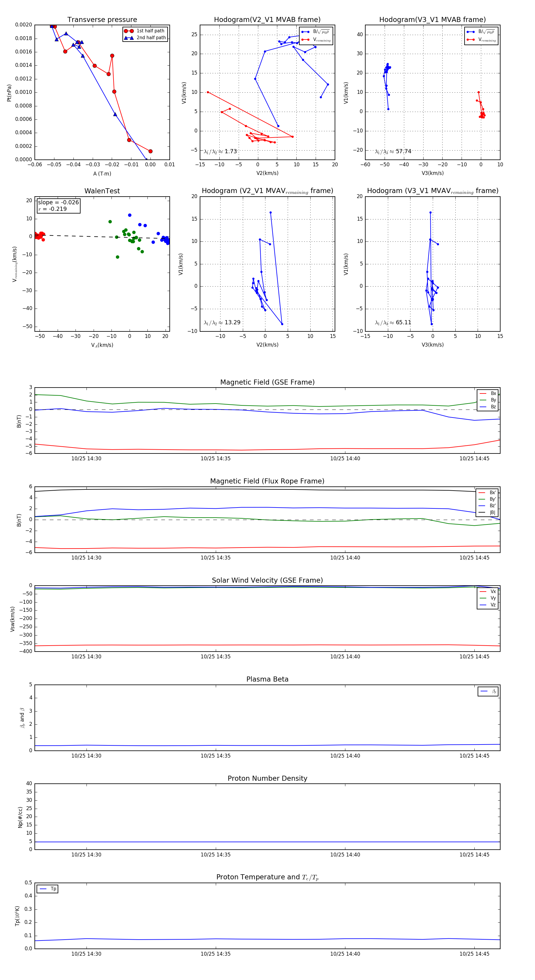
Task: Select the "Bx" legend entry in GSE plot
Action: click(x=488, y=393)
